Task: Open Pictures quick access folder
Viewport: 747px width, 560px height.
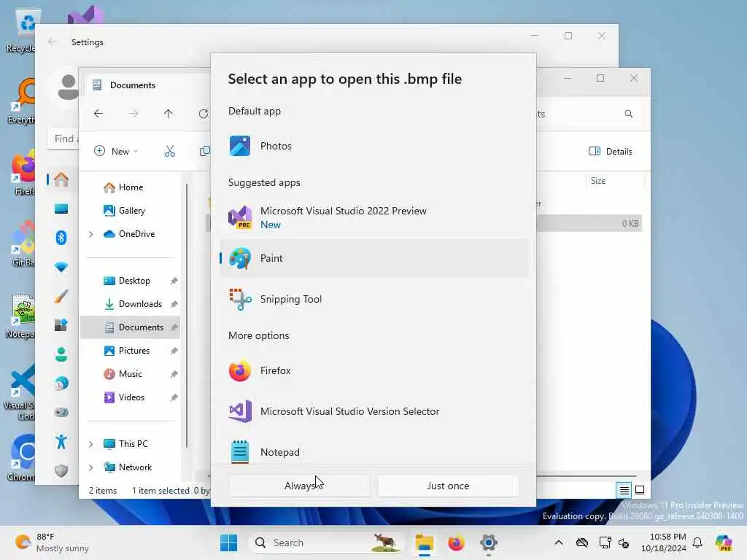Action: [x=127, y=351]
